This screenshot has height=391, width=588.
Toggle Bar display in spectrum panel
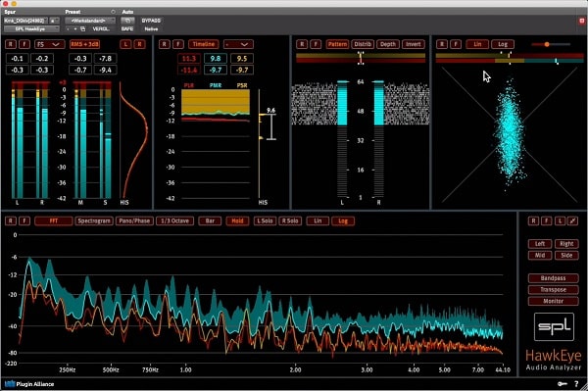(x=210, y=220)
